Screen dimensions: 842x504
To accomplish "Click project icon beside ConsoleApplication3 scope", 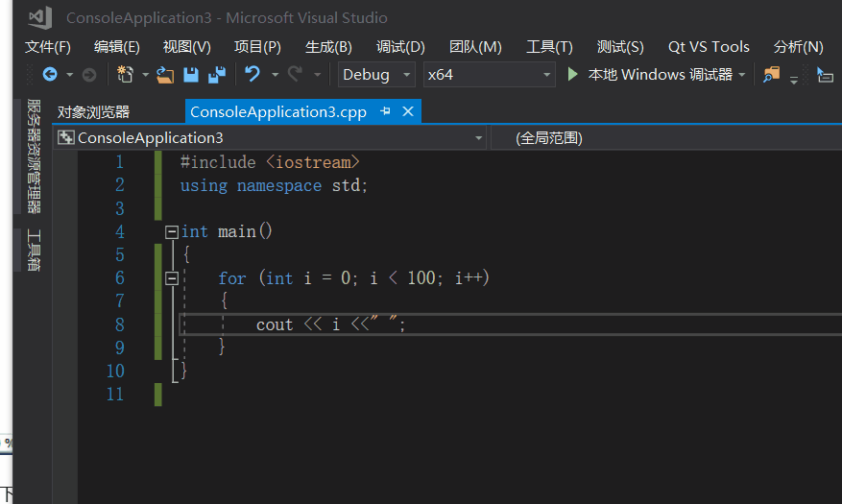I will pyautogui.click(x=66, y=137).
